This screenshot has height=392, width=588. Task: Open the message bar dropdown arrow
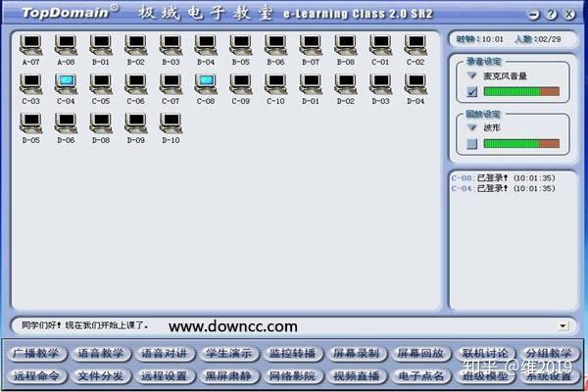[563, 325]
